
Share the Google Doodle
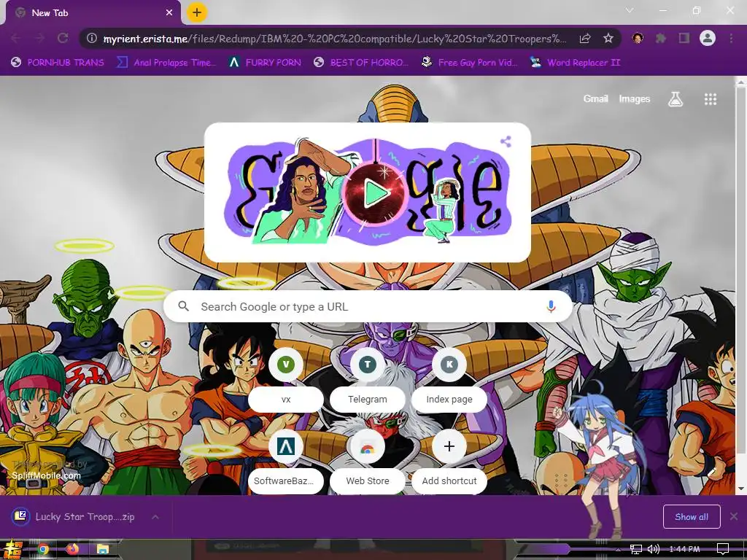pos(506,141)
